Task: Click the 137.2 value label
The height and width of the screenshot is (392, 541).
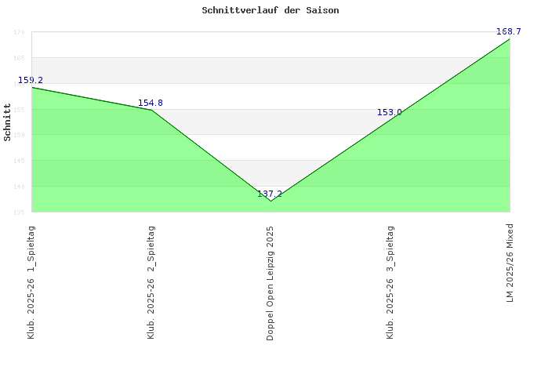Action: 270,194
